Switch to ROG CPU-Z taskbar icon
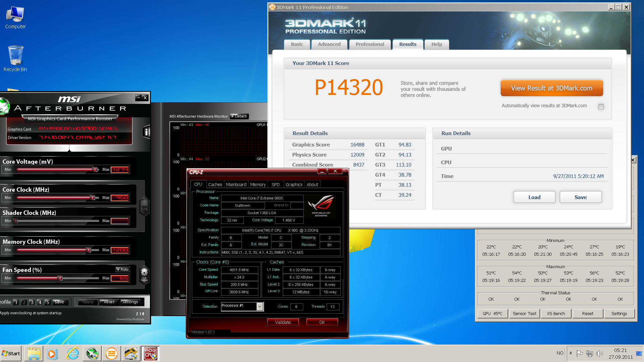Screen dimensions: 644x362 click(x=151, y=354)
